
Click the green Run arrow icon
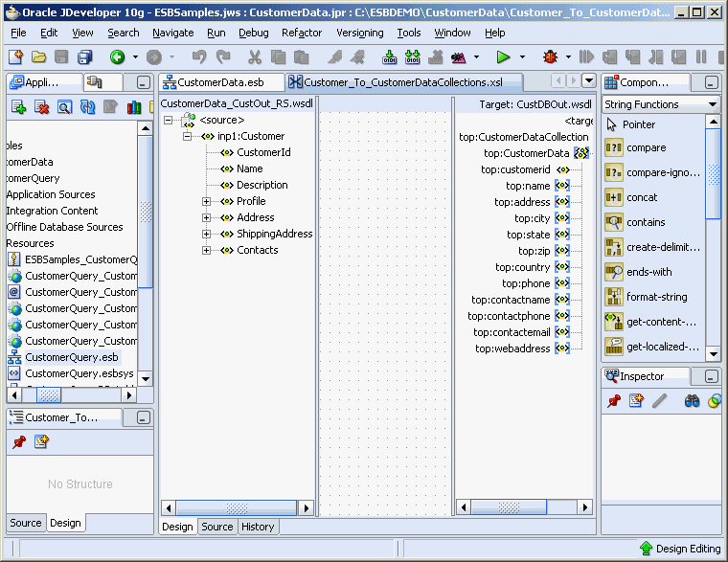(x=503, y=57)
